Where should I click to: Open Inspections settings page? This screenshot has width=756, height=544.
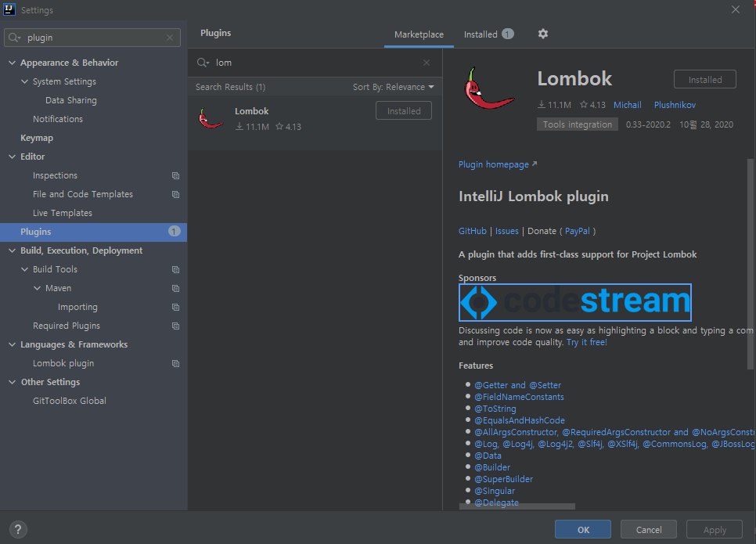click(55, 175)
